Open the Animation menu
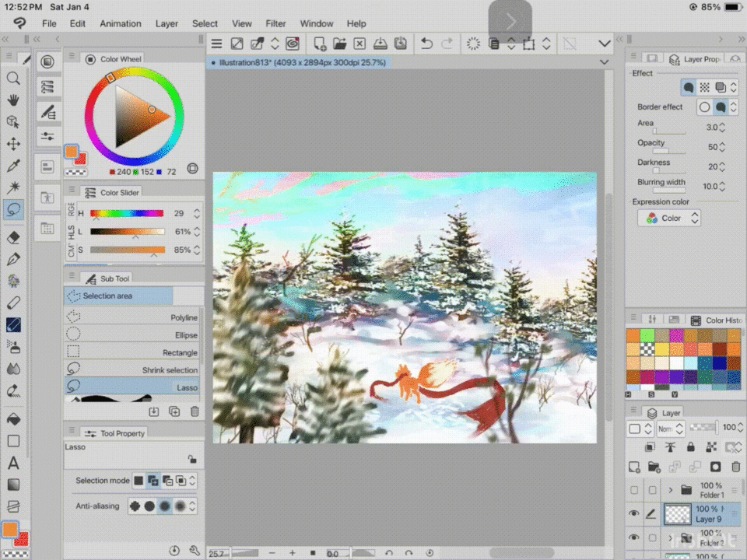 (120, 24)
